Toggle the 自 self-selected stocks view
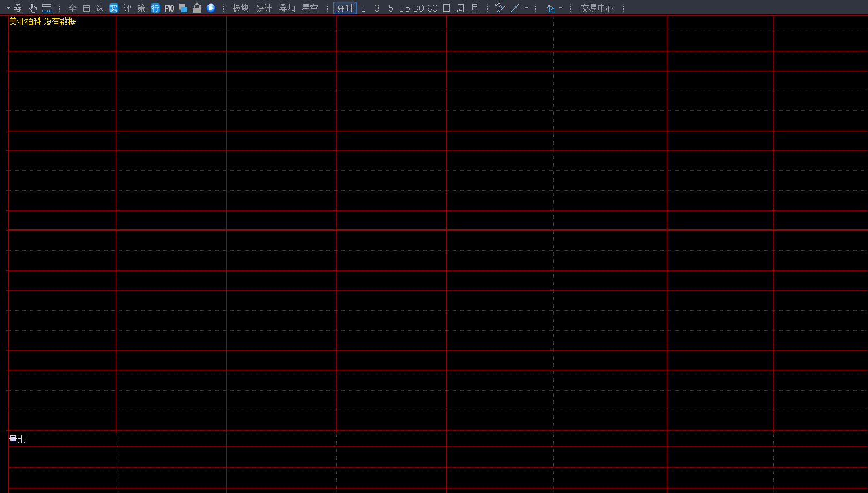Image resolution: width=868 pixels, height=493 pixels. point(85,8)
